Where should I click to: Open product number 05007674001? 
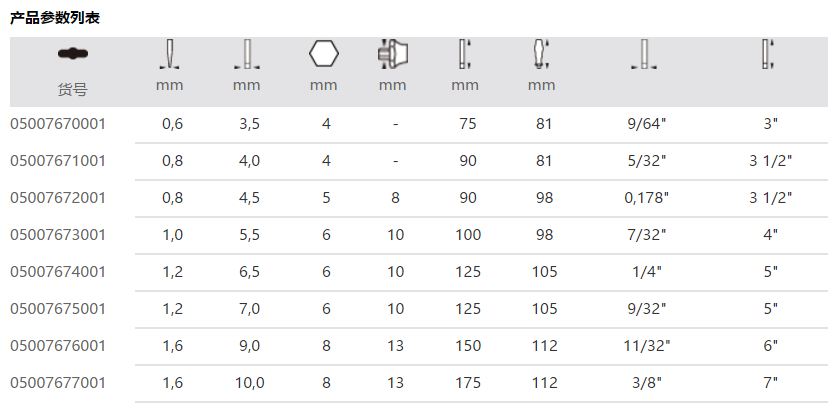click(58, 272)
